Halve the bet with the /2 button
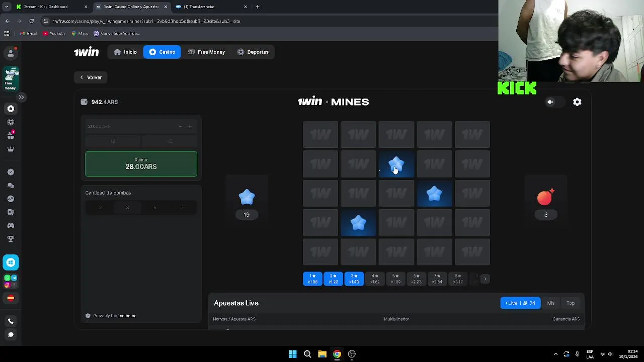 point(113,141)
